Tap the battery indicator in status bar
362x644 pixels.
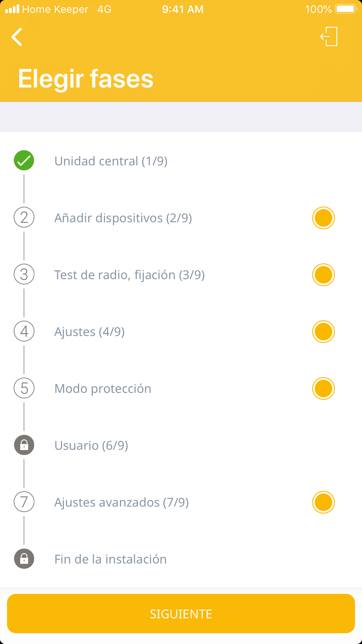(x=346, y=9)
